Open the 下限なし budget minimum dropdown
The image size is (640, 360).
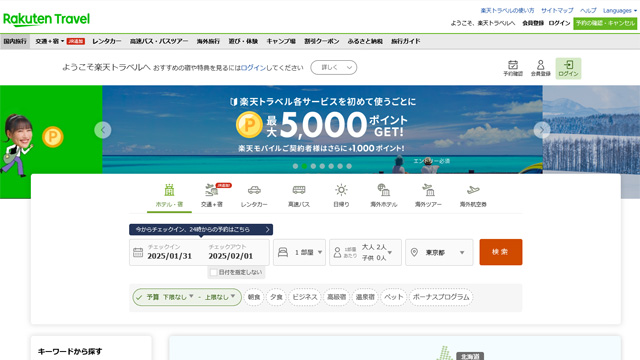[178, 297]
